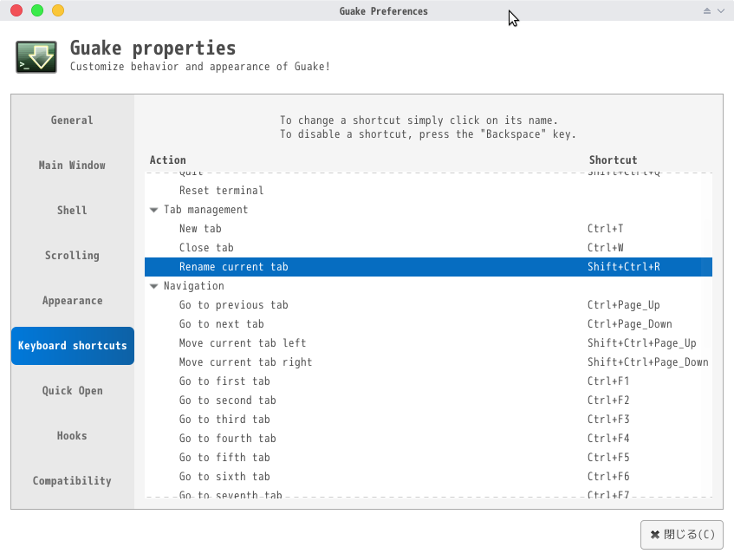Select the Rename current tab row

click(428, 267)
